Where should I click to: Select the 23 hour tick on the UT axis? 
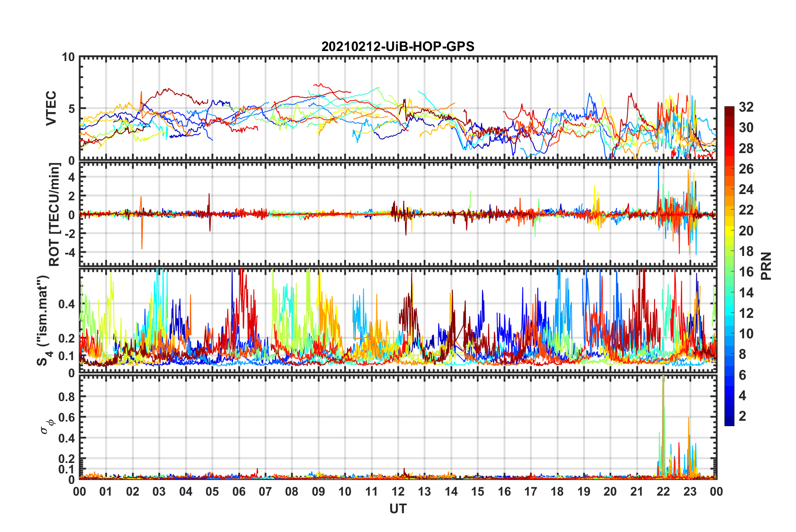(690, 491)
